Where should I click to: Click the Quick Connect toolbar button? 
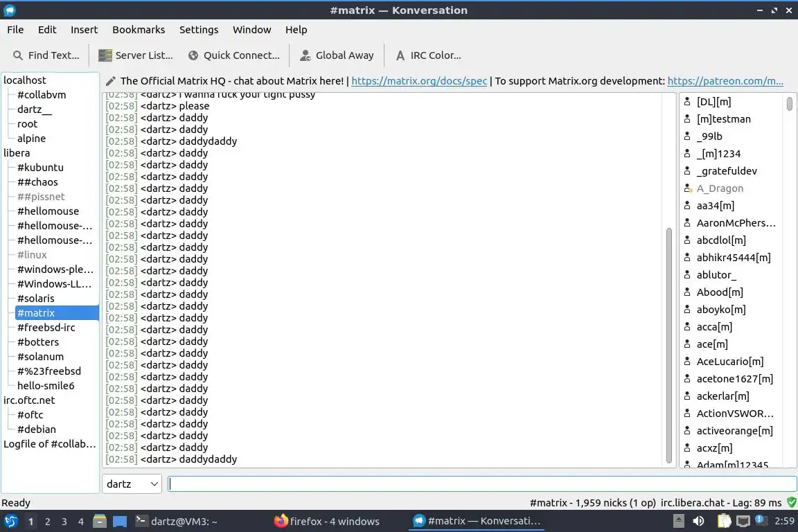click(233, 55)
